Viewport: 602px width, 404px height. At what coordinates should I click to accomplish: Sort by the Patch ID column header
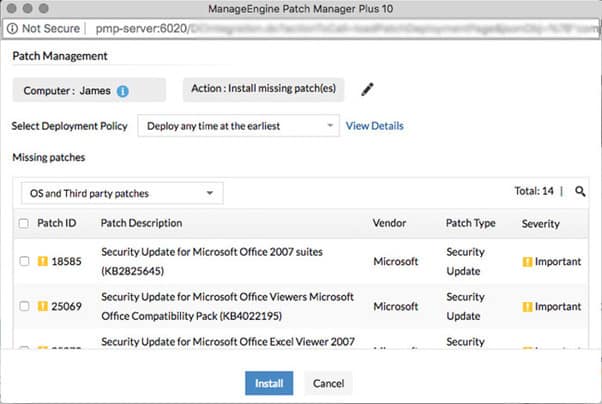57,223
